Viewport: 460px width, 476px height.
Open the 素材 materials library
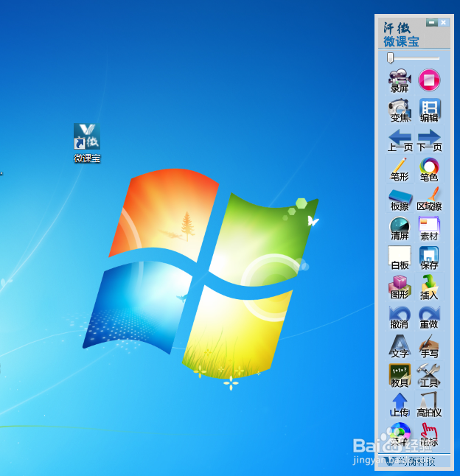click(x=429, y=228)
